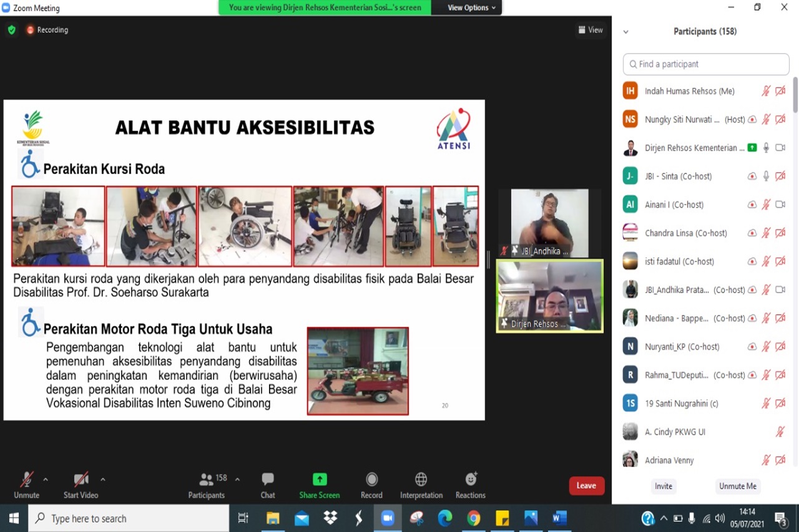Open the Chat panel

pos(268,485)
